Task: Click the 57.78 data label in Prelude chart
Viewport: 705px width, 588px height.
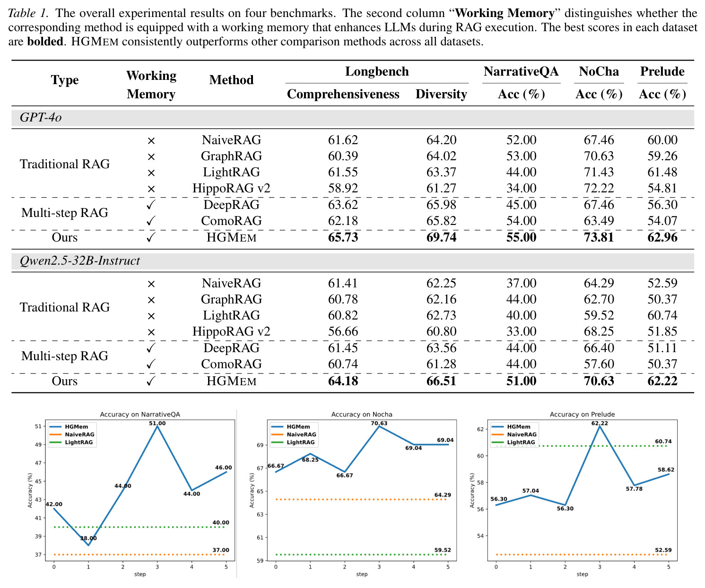Action: [634, 489]
